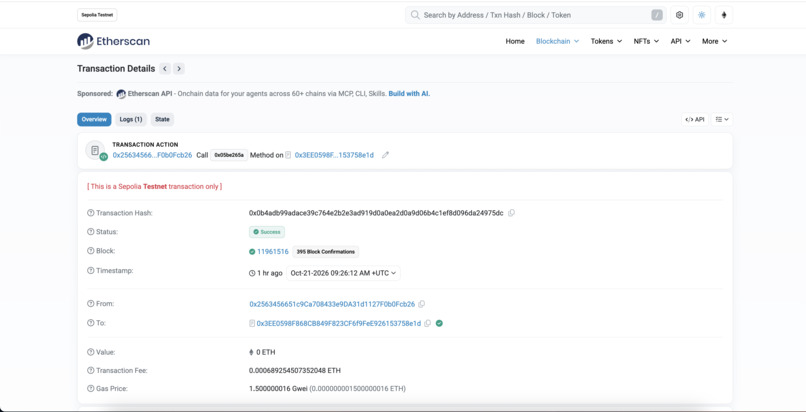Click the Etherscan logo
806x412 pixels.
[x=113, y=41]
